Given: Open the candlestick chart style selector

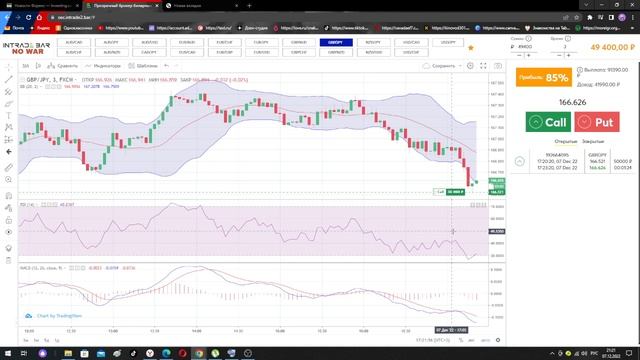Looking at the screenshot, I should [x=38, y=66].
